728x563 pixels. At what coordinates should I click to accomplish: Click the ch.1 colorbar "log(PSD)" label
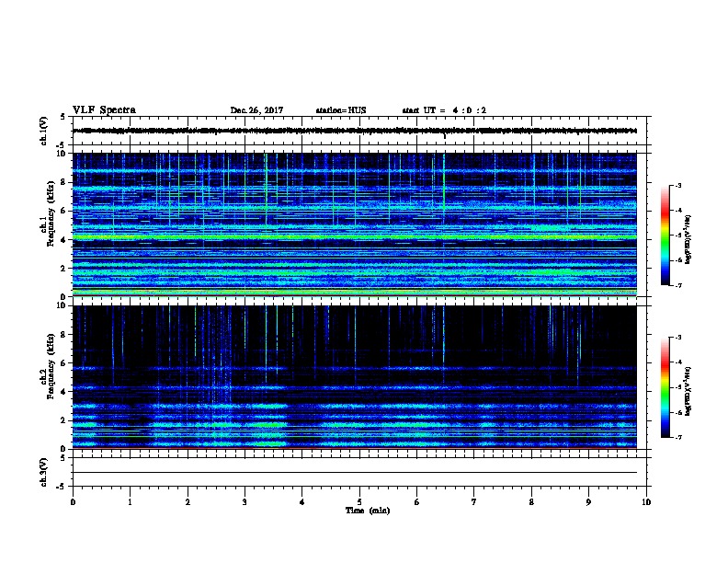point(688,240)
